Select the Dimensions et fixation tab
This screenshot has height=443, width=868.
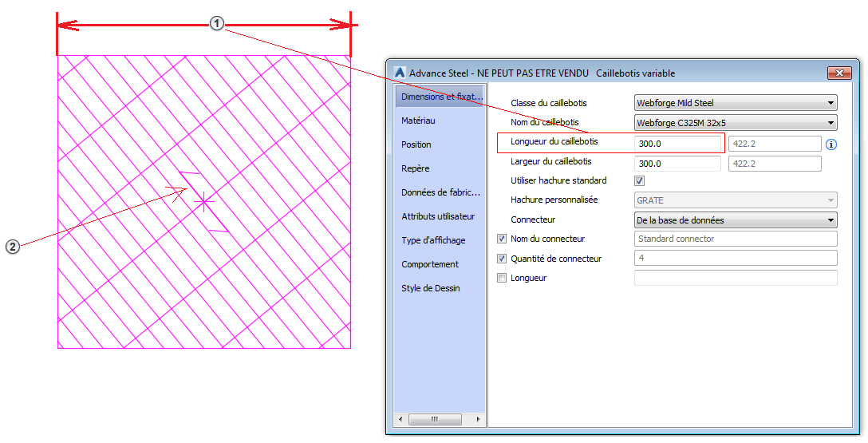440,97
